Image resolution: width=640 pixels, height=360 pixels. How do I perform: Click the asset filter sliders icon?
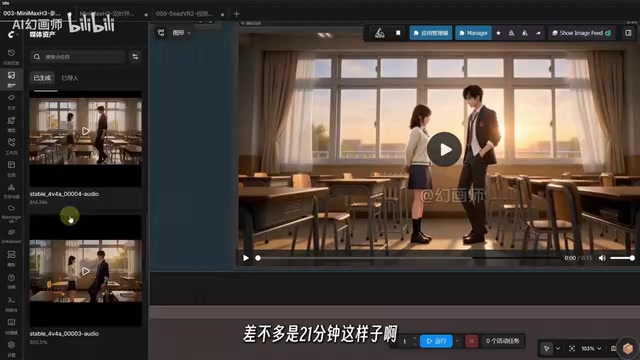[x=135, y=57]
